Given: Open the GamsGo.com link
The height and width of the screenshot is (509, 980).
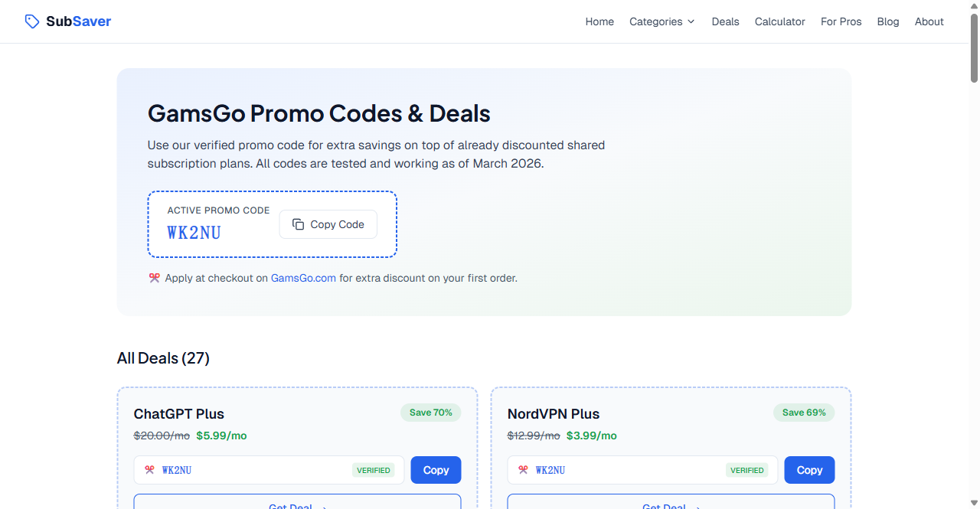Looking at the screenshot, I should (303, 278).
